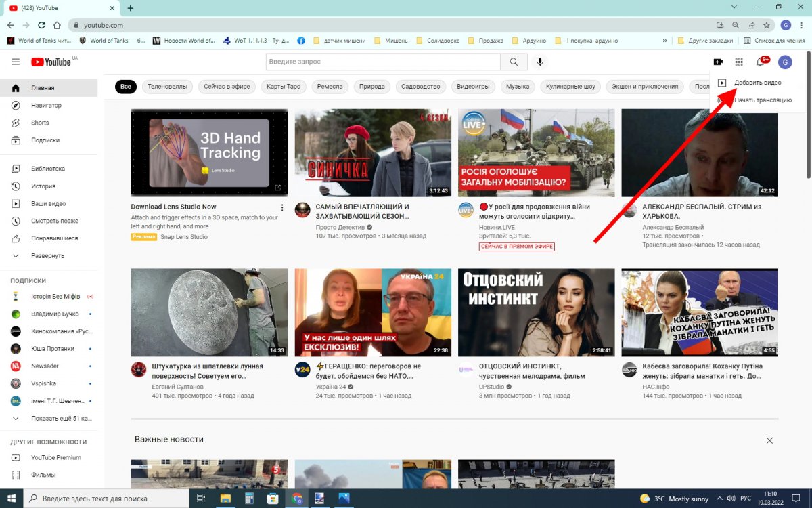This screenshot has height=508, width=812.
Task: Select the Кулинарные шоу chip
Action: (x=570, y=87)
